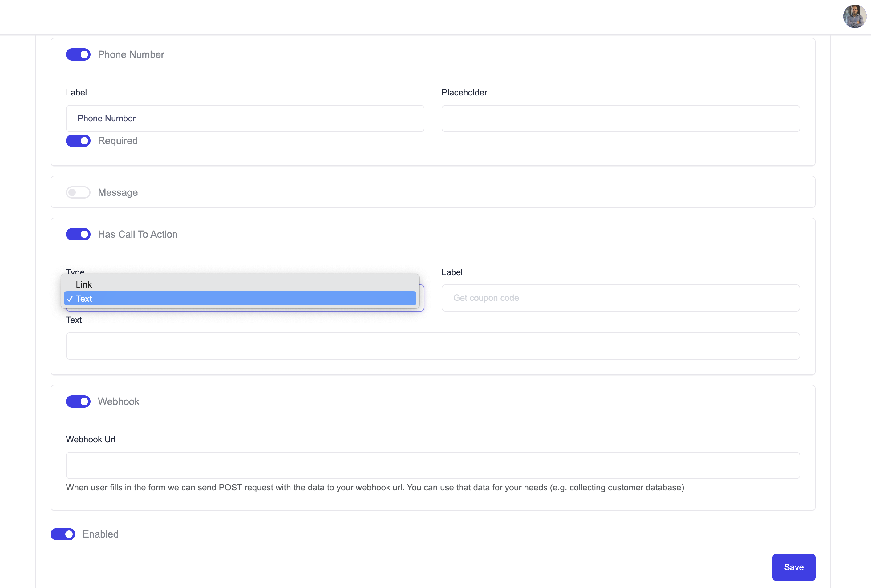Click the Has Call To Action section label
Image resolution: width=871 pixels, height=588 pixels.
138,234
